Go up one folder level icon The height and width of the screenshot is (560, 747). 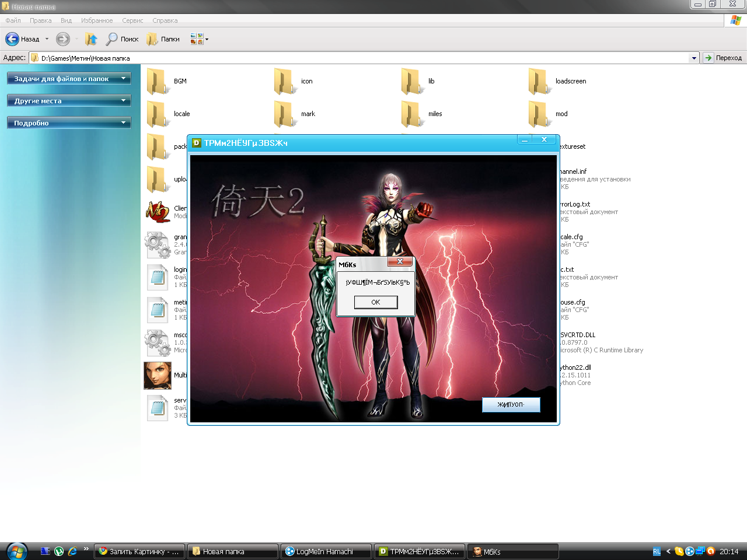[91, 39]
